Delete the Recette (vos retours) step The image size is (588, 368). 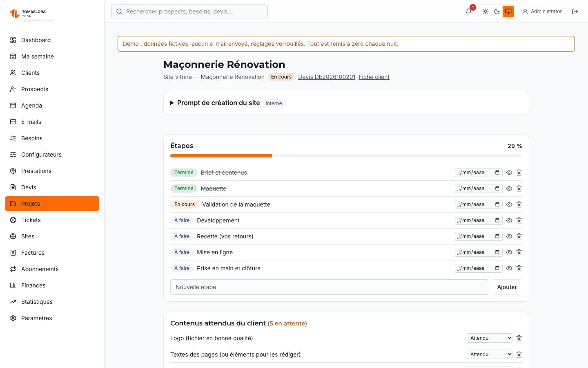(519, 236)
